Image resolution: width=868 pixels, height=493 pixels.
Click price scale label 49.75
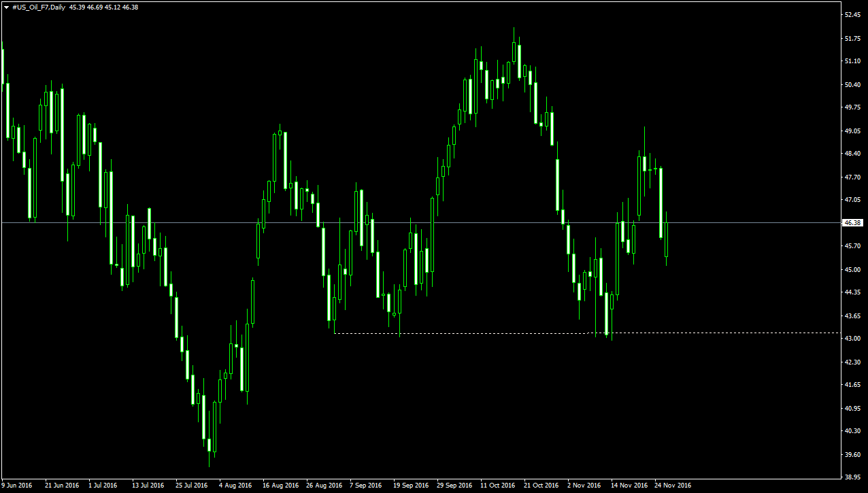click(x=852, y=107)
